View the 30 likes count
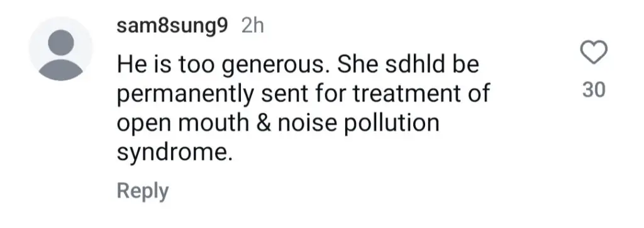 tap(594, 89)
